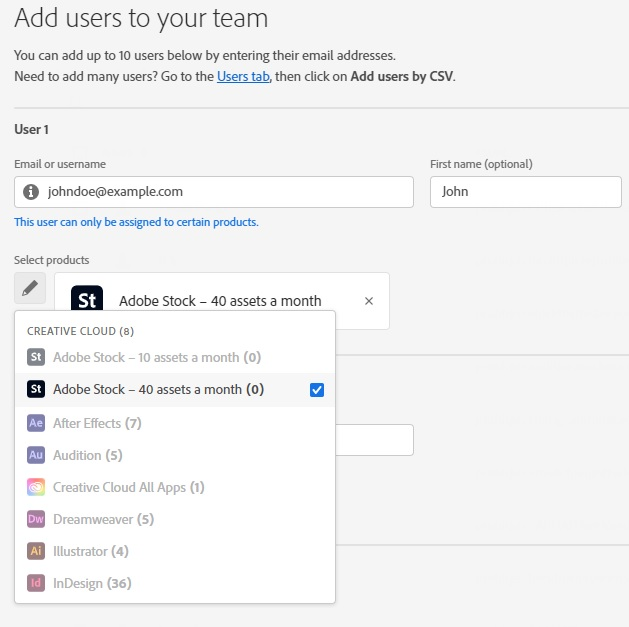Click the 'Add users by CSV' bold text
Screen dimensions: 629x627
pyautogui.click(x=402, y=76)
